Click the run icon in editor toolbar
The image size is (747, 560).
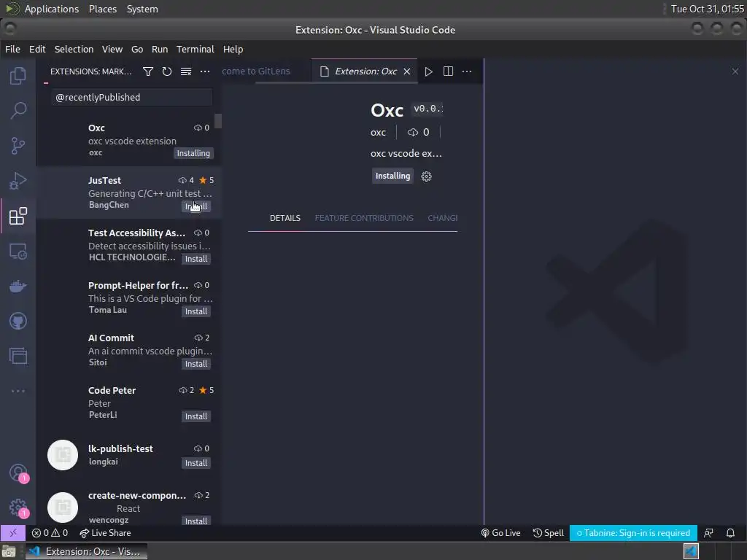tap(429, 71)
